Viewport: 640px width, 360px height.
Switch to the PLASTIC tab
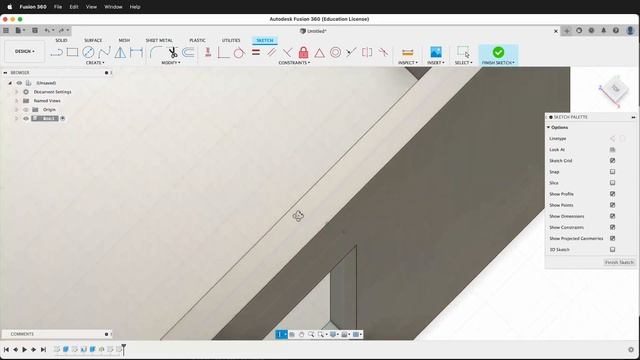tap(198, 40)
